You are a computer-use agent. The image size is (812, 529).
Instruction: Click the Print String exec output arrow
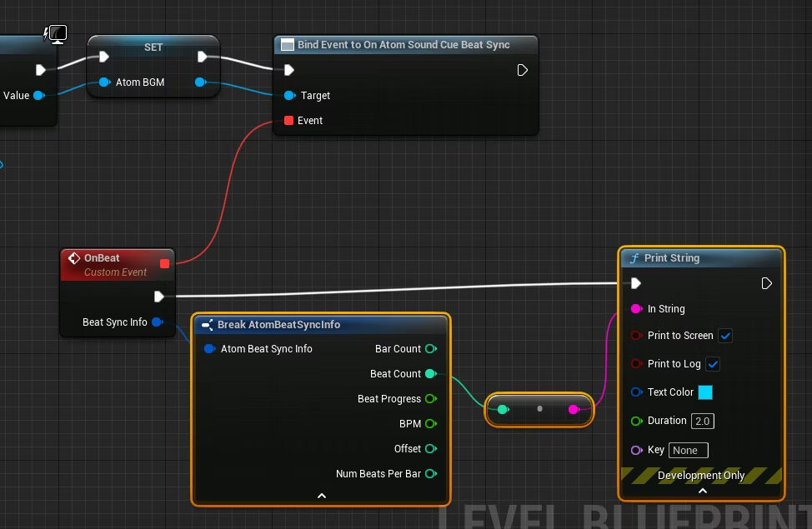tap(767, 284)
